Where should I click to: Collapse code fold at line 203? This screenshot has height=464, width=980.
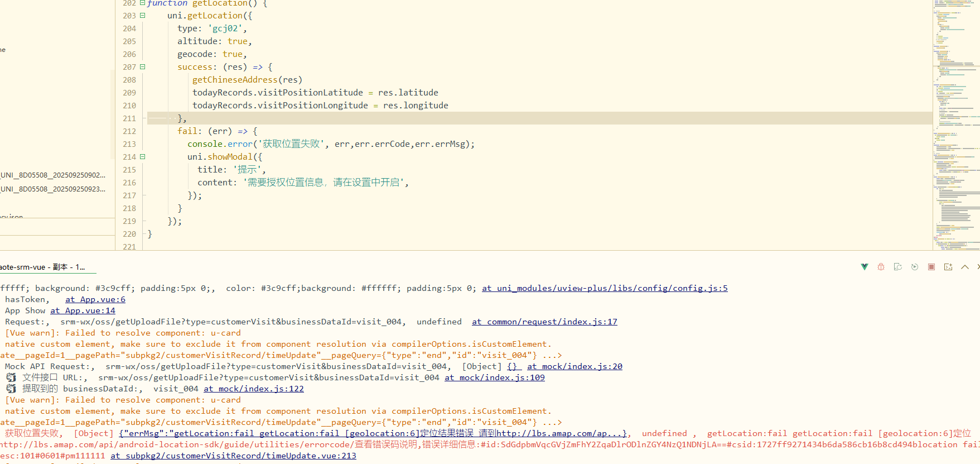coord(142,16)
